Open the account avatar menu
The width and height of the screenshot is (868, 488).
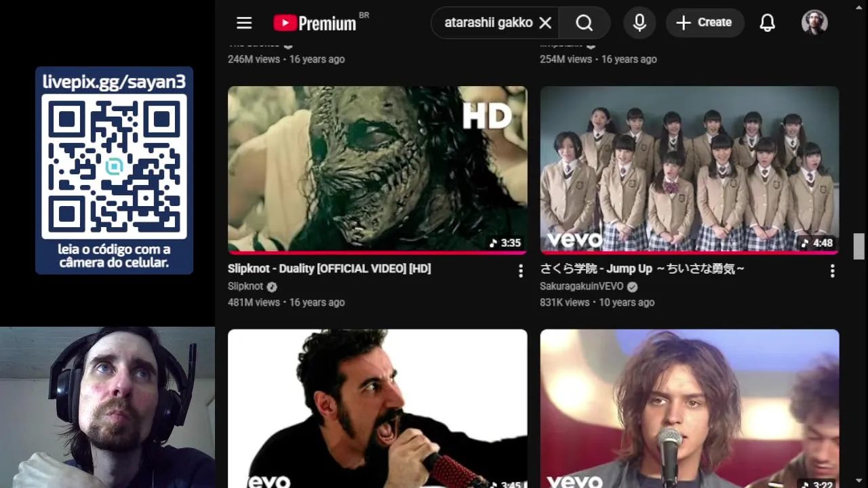point(814,22)
